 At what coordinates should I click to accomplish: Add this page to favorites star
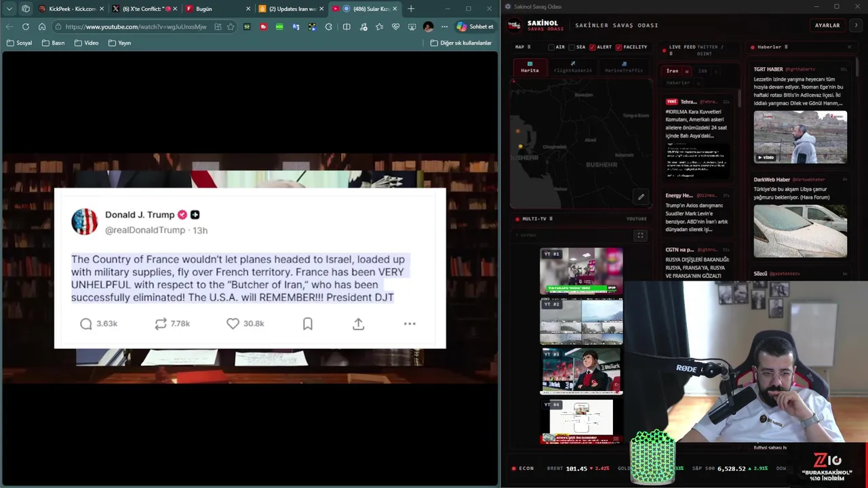point(231,26)
